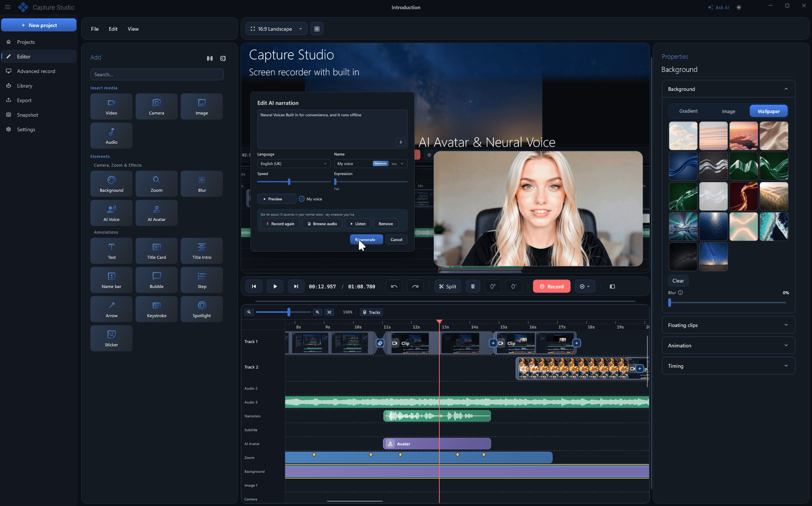This screenshot has height=506, width=812.
Task: Expand the Floating clips section
Action: click(728, 325)
